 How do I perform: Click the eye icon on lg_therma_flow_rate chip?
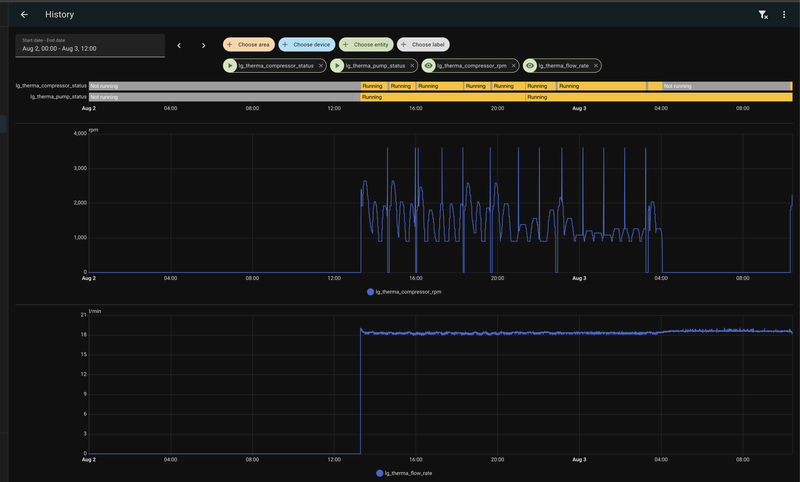pos(529,66)
